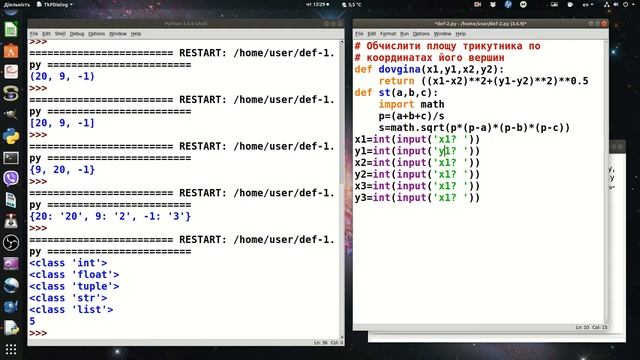Screen dimensions: 640x360
Task: Launch Viber from the dock
Action: click(11, 178)
